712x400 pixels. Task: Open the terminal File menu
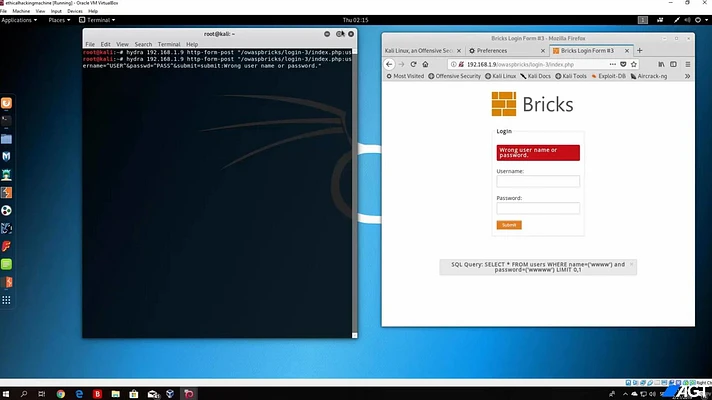pos(90,44)
